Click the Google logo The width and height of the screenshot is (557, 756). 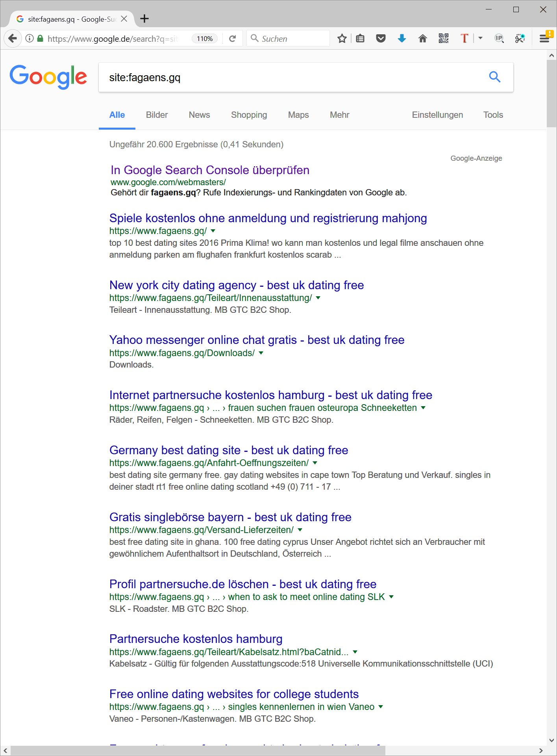[48, 77]
